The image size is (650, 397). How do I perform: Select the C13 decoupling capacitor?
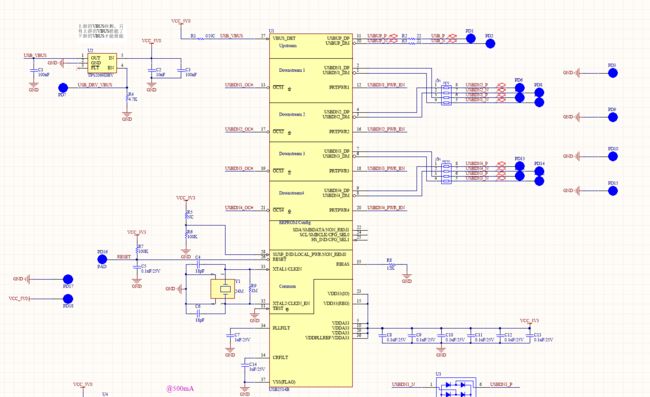tap(530, 336)
